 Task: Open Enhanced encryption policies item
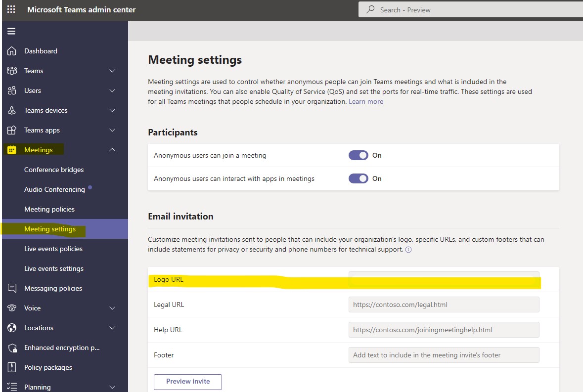click(62, 348)
